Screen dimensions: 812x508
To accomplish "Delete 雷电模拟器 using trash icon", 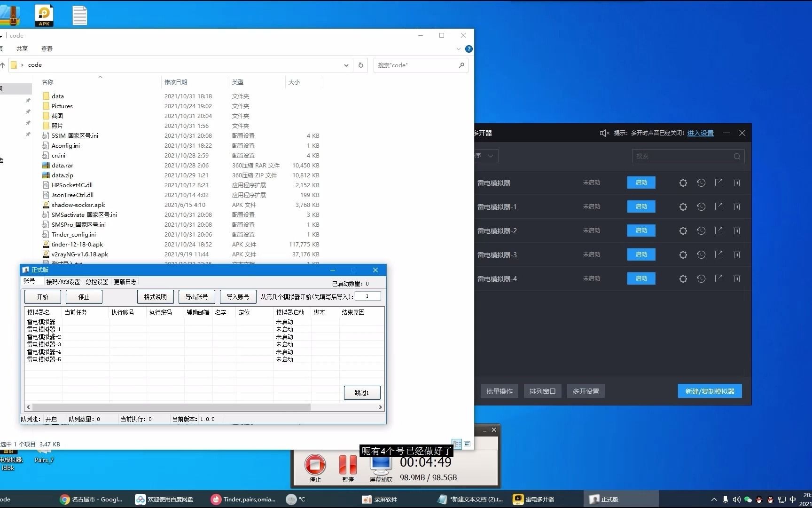I will 737,183.
